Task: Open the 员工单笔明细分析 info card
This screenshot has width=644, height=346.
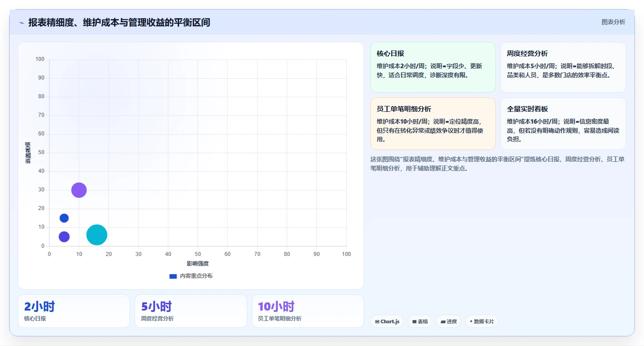Action: 433,124
